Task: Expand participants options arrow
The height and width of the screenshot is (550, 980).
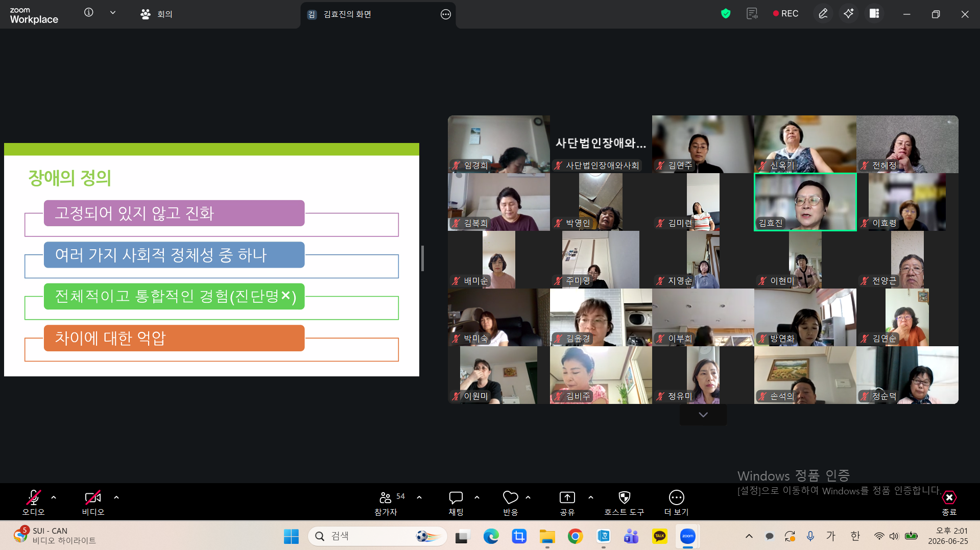Action: pyautogui.click(x=419, y=497)
